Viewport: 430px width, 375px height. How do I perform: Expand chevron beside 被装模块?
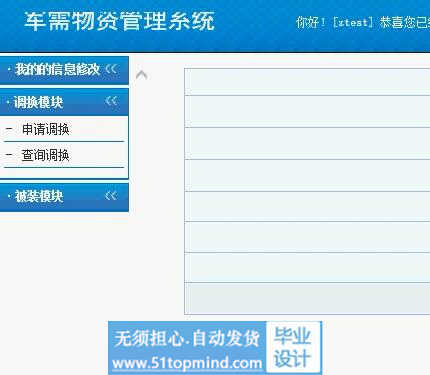tap(111, 196)
